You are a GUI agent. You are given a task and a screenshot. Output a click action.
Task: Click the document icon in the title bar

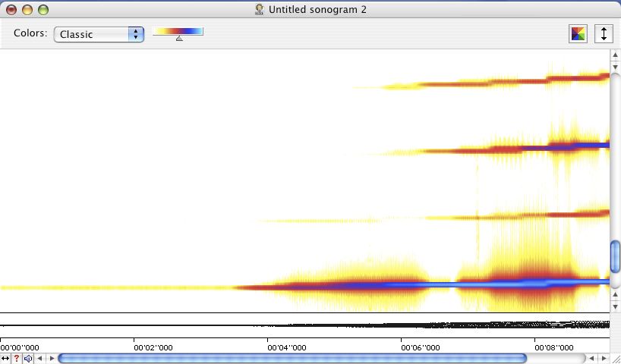(x=260, y=10)
